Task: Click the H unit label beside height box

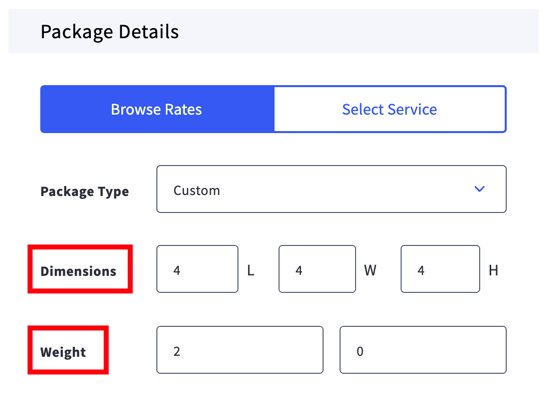Action: (493, 270)
